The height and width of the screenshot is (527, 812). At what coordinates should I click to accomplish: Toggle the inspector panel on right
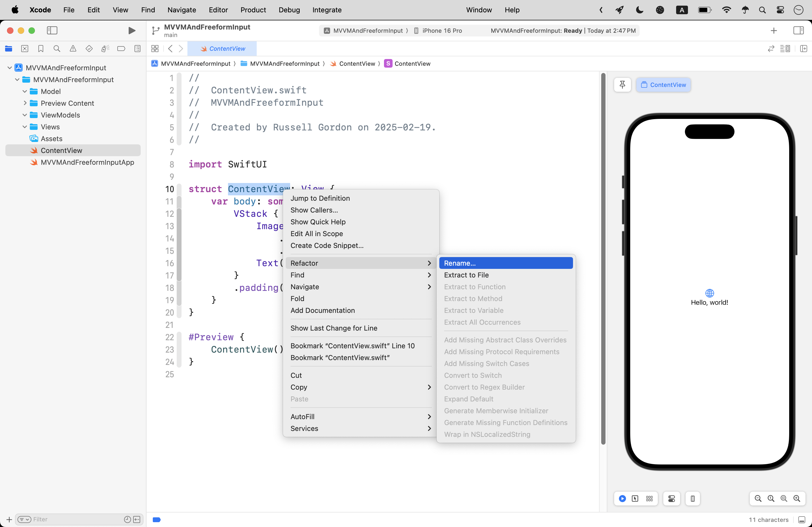click(x=798, y=31)
